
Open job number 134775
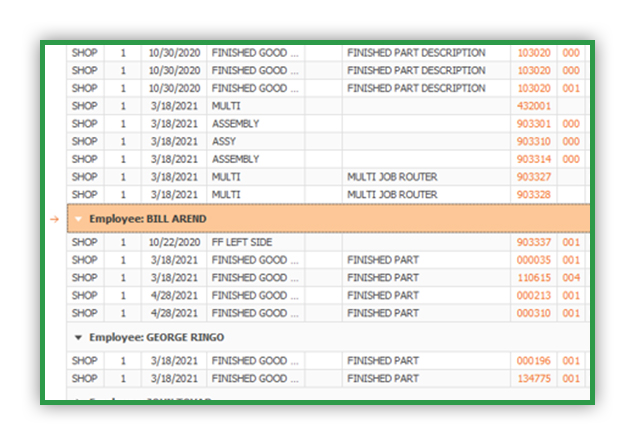click(534, 379)
